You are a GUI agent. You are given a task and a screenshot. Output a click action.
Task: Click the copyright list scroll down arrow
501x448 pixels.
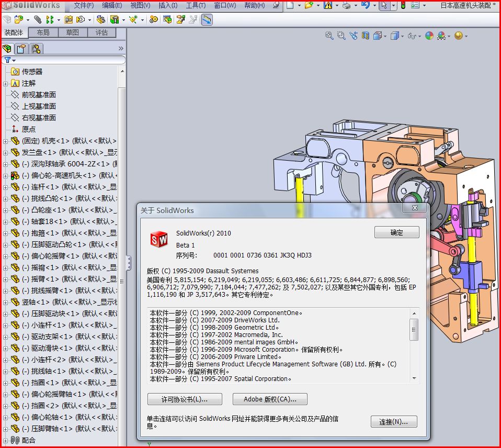click(x=414, y=378)
